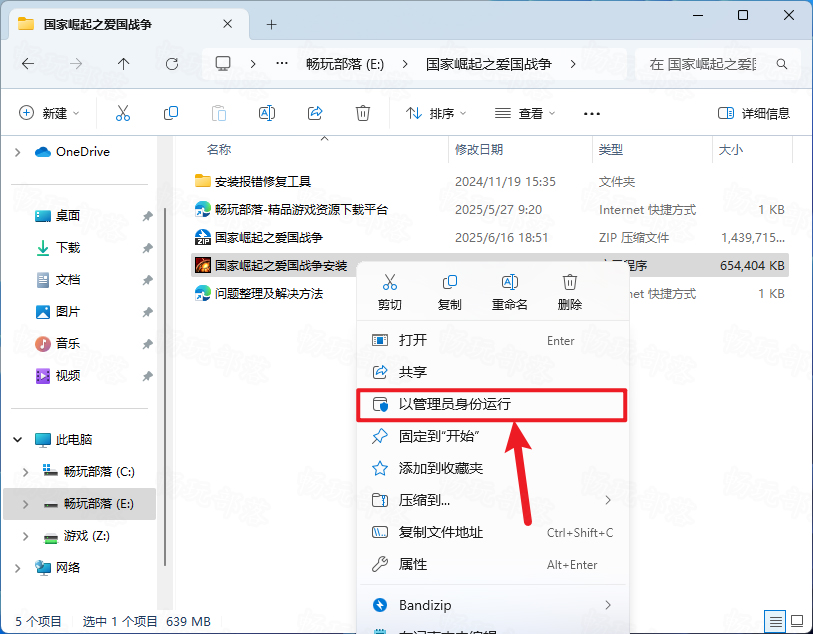Screen dimensions: 813x634
Task: Unpin 下载 from quick access
Action: tap(148, 248)
